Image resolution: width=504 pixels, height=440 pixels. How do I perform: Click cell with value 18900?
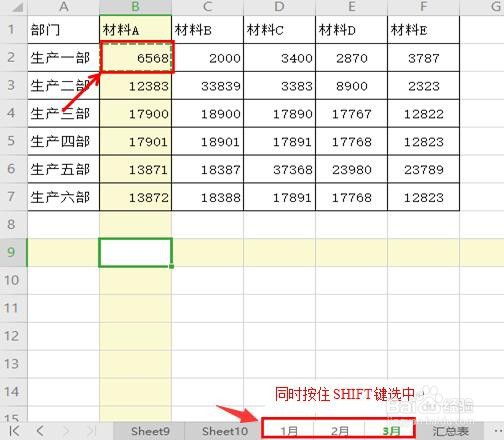point(207,113)
